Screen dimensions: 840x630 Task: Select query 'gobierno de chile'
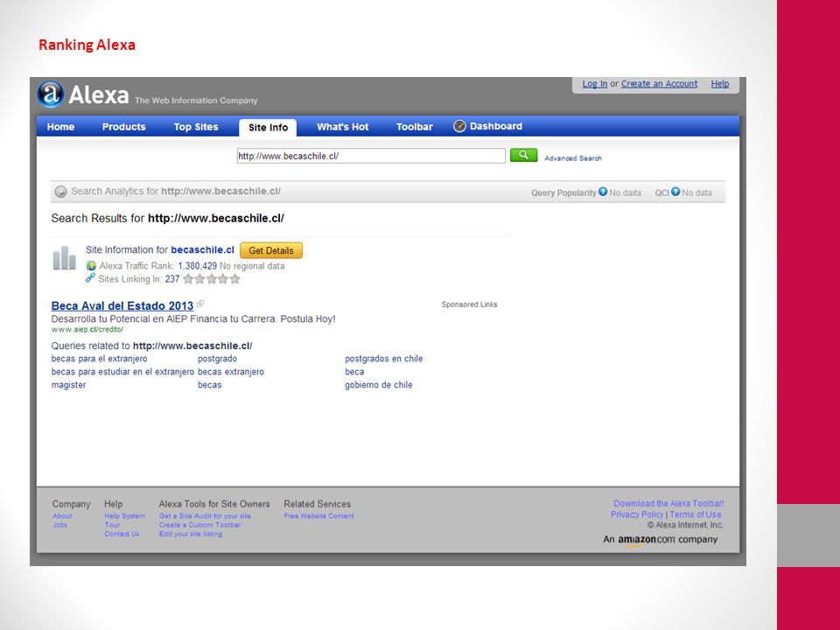378,385
